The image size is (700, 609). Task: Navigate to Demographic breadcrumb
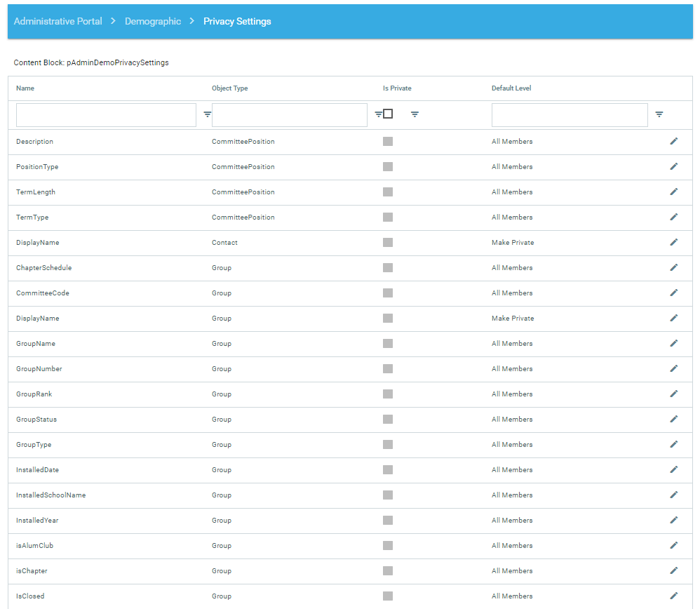pyautogui.click(x=153, y=22)
